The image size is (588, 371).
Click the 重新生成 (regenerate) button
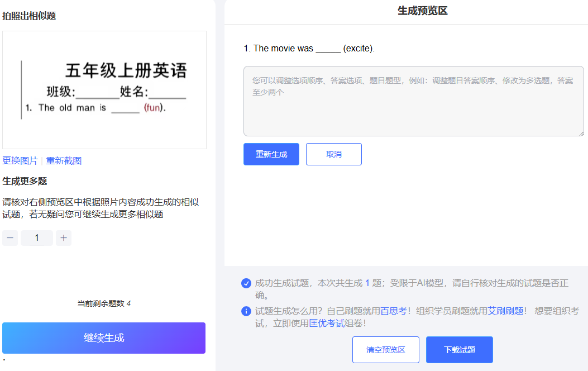pos(271,154)
